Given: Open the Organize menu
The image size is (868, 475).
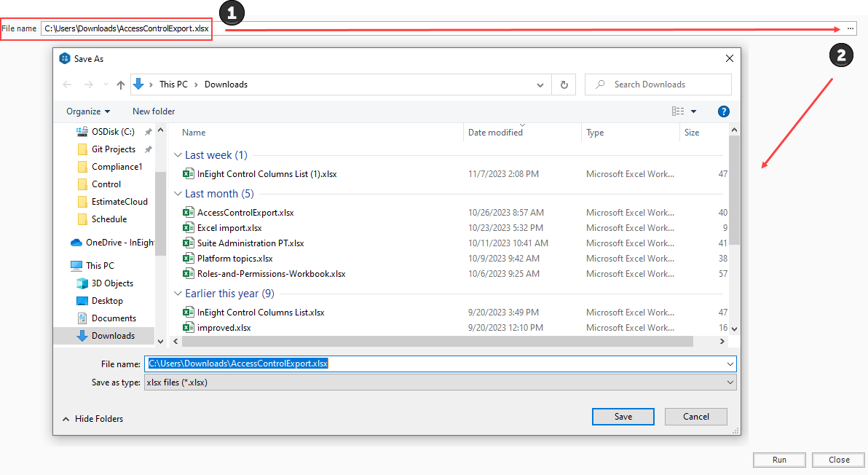Looking at the screenshot, I should pos(88,111).
